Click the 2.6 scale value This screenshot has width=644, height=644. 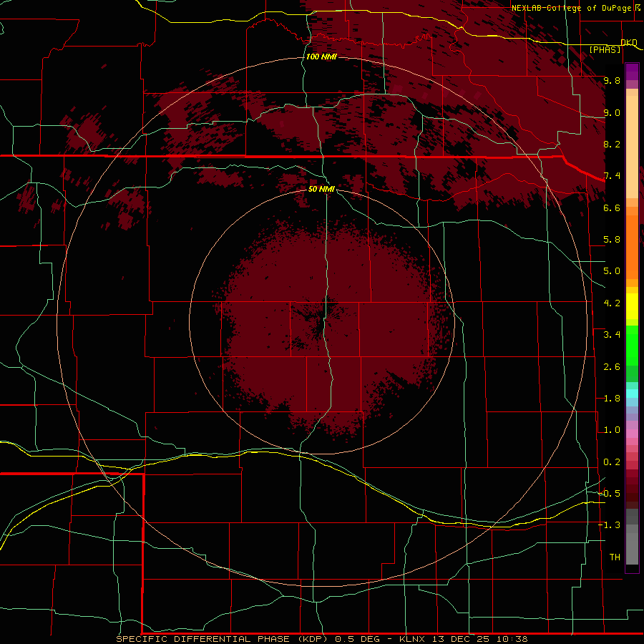click(612, 367)
